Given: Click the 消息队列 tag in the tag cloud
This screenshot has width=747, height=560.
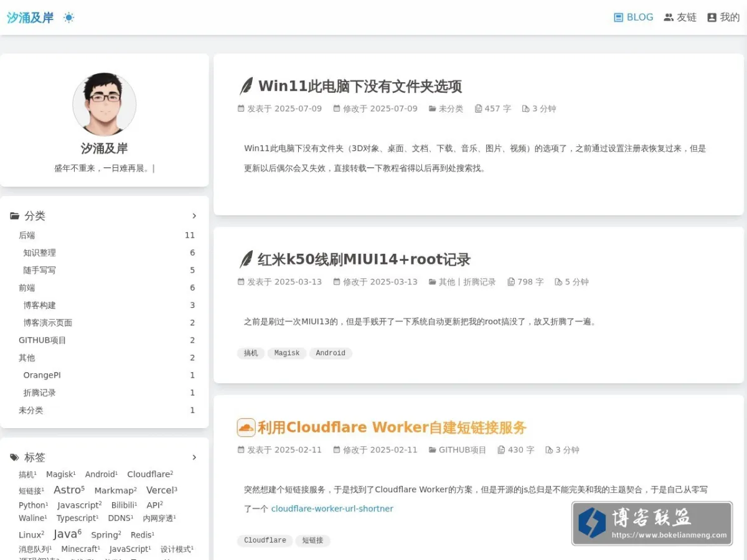Looking at the screenshot, I should (35, 549).
